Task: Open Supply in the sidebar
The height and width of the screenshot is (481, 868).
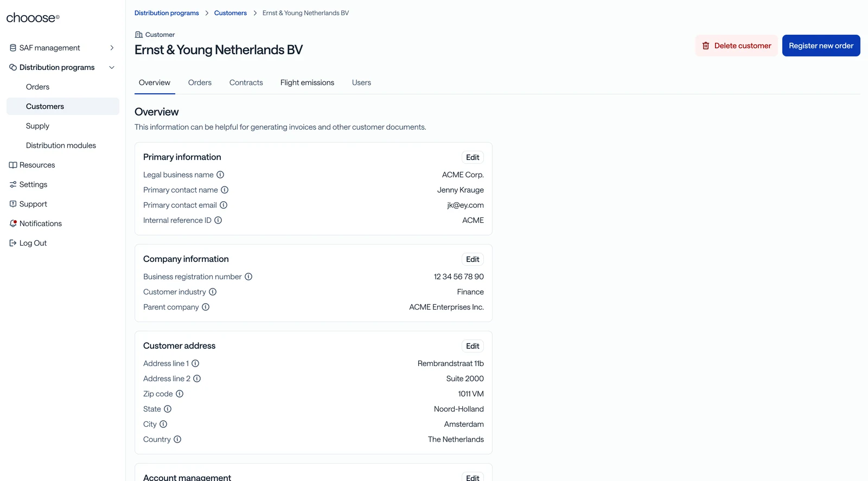Action: click(63, 126)
